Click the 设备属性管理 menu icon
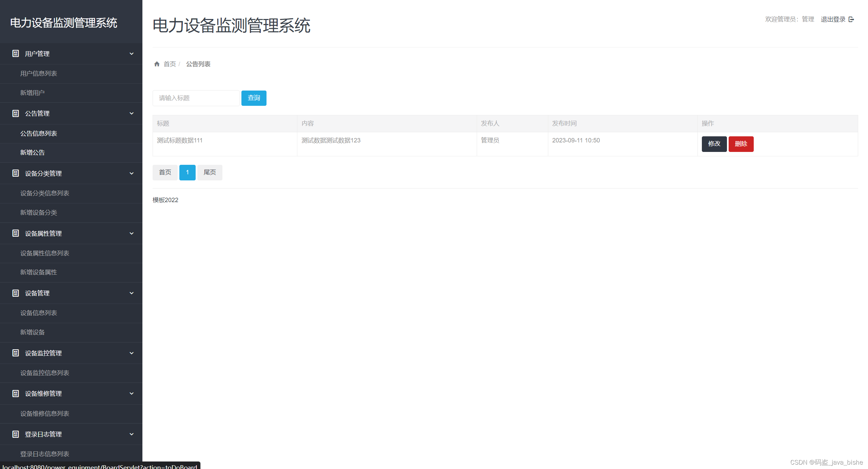The image size is (868, 469). (x=16, y=233)
